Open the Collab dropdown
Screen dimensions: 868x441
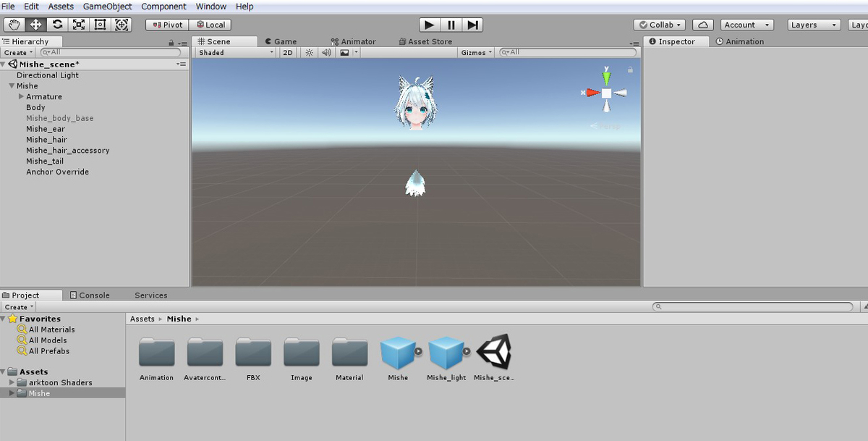pos(660,25)
